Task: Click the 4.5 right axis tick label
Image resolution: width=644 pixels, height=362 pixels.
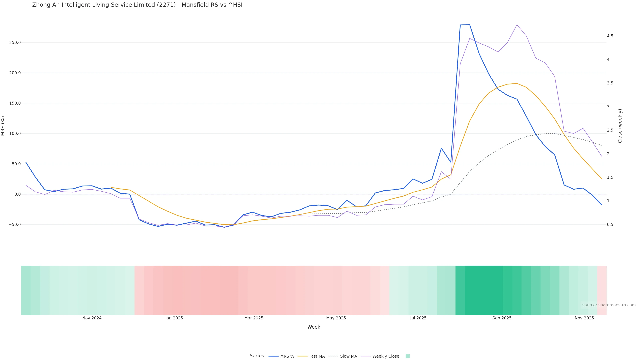Action: click(610, 36)
